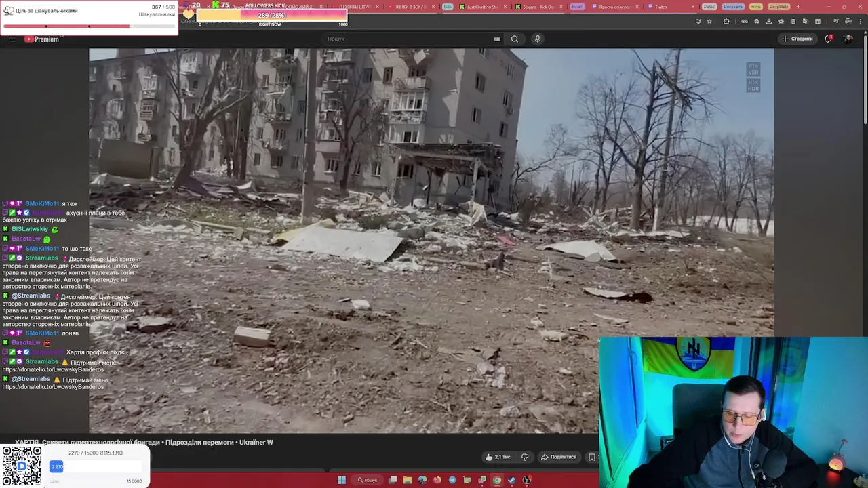The height and width of the screenshot is (488, 868).
Task: Click the taskbar Пошук search box
Action: click(368, 480)
